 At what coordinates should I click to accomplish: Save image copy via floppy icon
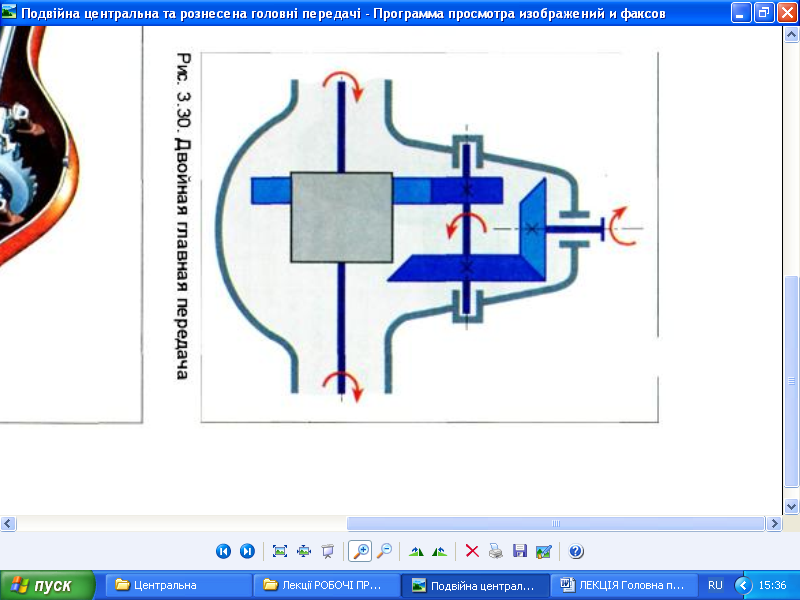tap(519, 551)
